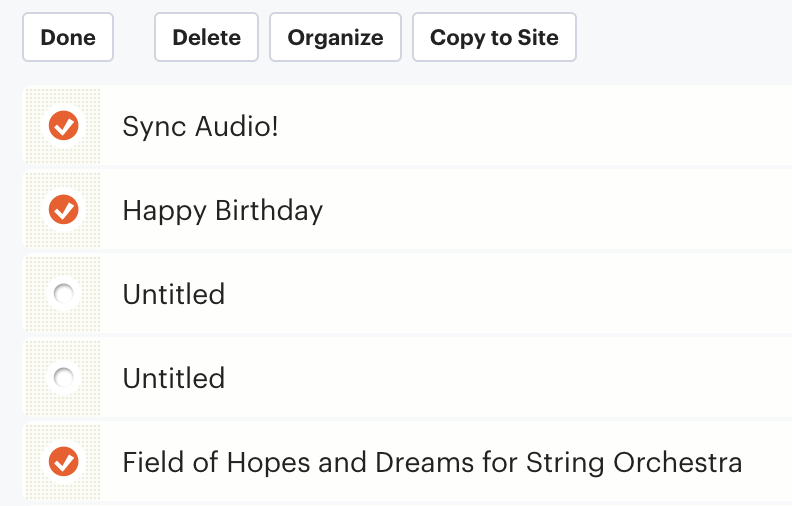This screenshot has height=506, width=792.
Task: Click blank space in Happy Birthday row
Action: point(556,210)
